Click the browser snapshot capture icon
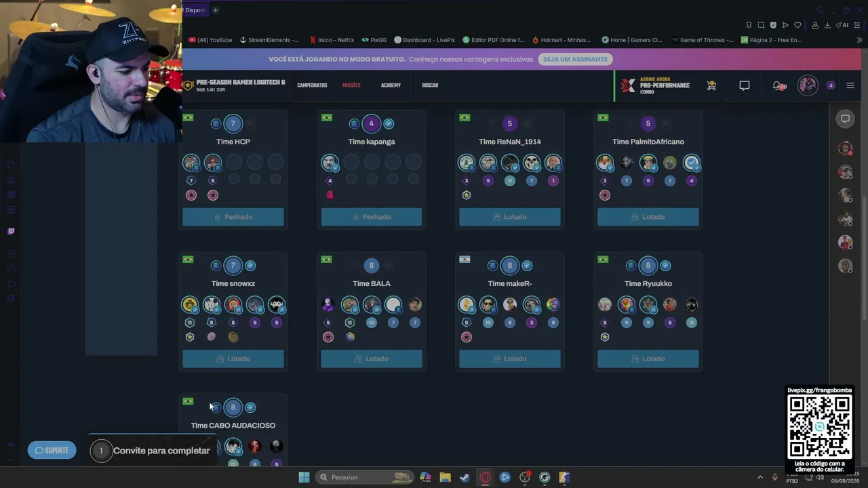Image resolution: width=868 pixels, height=488 pixels. [x=761, y=25]
